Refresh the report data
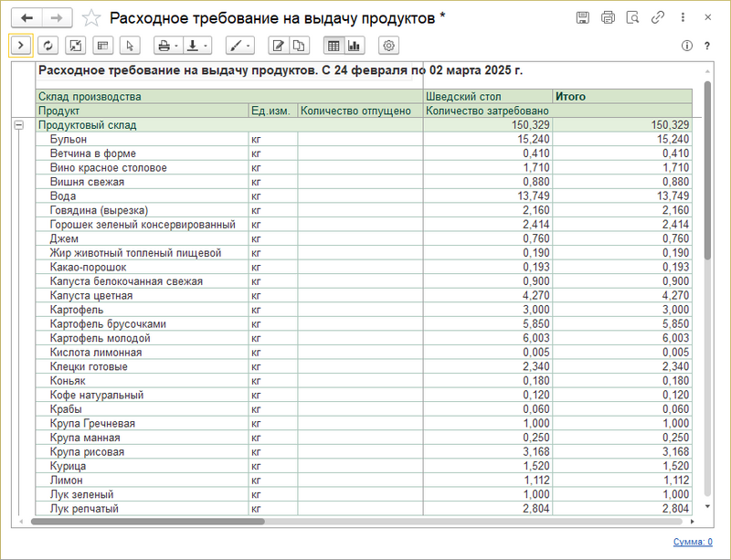The image size is (731, 560). point(47,45)
